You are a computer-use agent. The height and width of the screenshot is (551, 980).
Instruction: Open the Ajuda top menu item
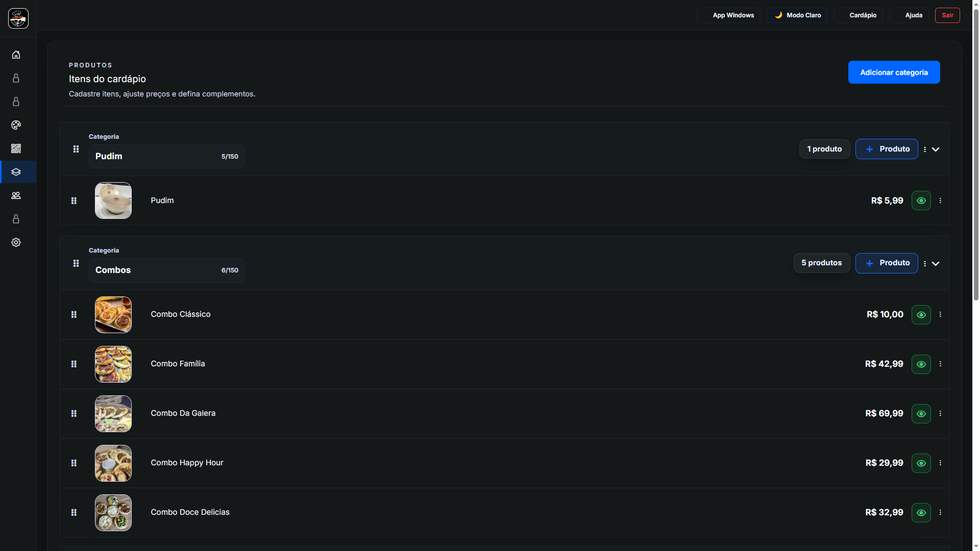point(909,15)
